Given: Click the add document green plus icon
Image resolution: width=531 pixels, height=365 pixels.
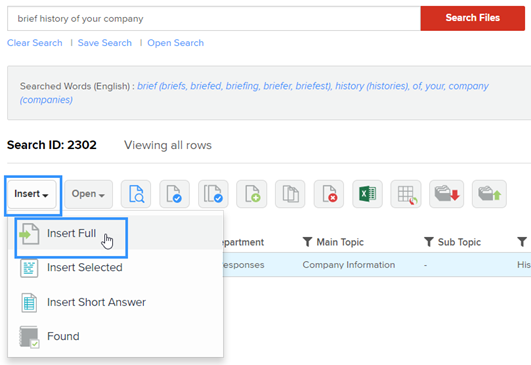Looking at the screenshot, I should click(252, 194).
